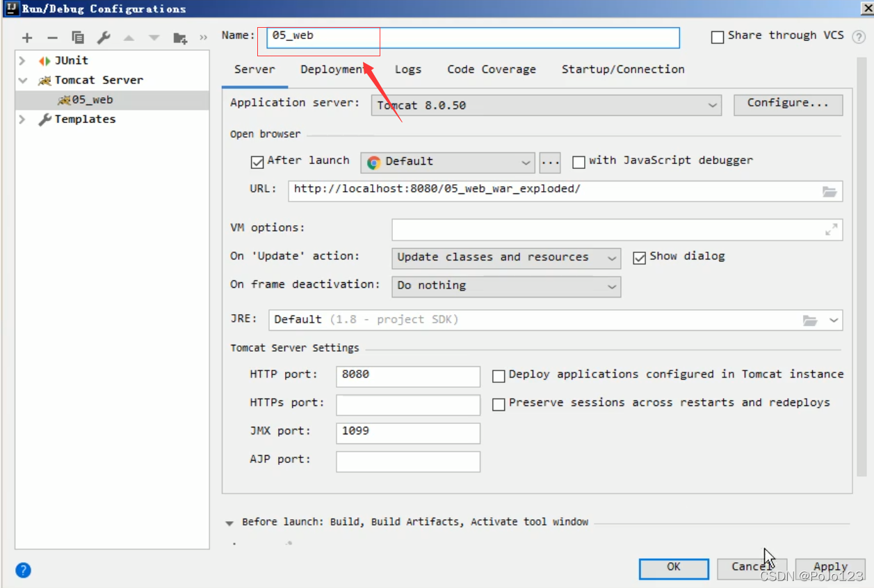Enable Deploy applications configured in Tomcat instance

click(499, 376)
